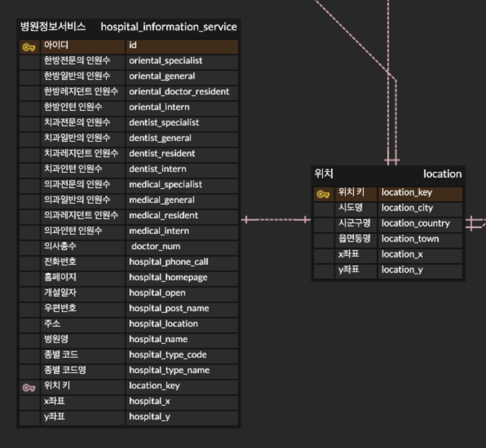Viewport: 486px width, 448px height.
Task: Select location_country column
Action: 420,225
